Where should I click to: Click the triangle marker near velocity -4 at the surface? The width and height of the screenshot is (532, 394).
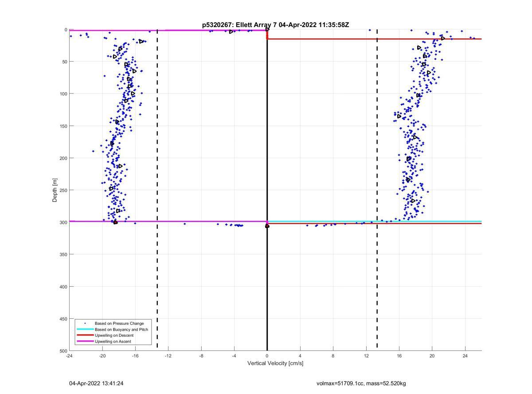coord(231,31)
